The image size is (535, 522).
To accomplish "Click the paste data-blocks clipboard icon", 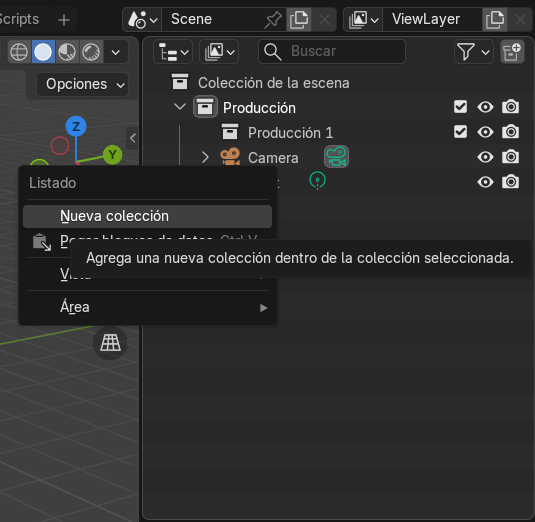I will pos(42,242).
